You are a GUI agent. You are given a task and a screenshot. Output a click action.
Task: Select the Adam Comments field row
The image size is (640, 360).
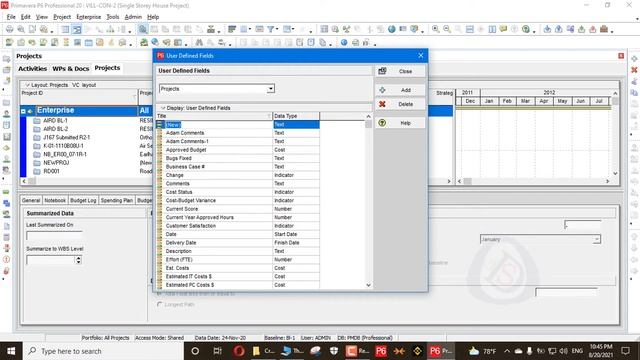tap(238, 133)
